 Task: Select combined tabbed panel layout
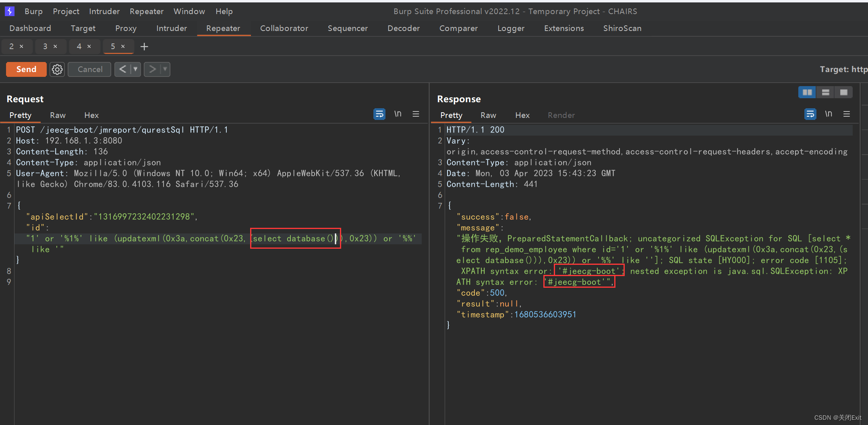point(843,92)
